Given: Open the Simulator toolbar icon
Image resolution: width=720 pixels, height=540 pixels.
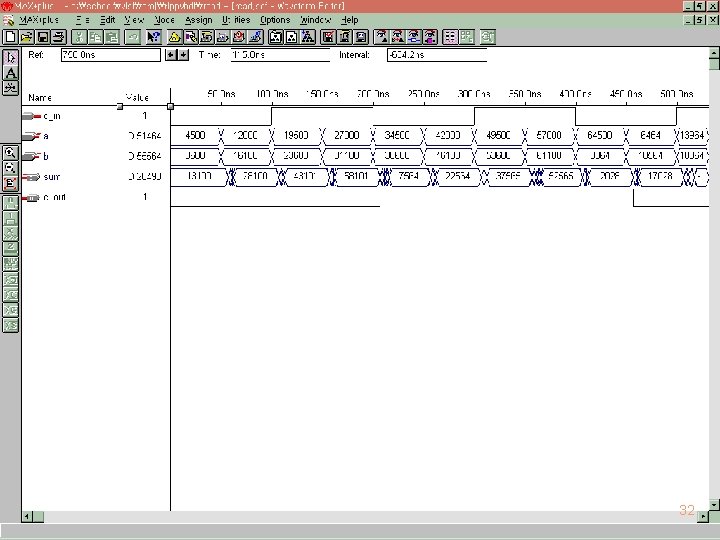Looking at the screenshot, I should (x=223, y=37).
